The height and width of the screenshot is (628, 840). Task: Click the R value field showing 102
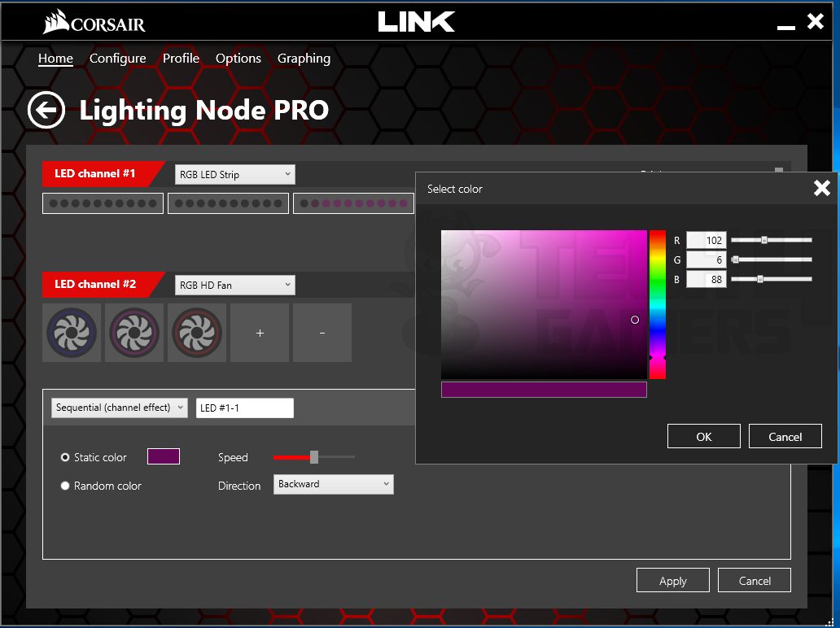tap(706, 241)
